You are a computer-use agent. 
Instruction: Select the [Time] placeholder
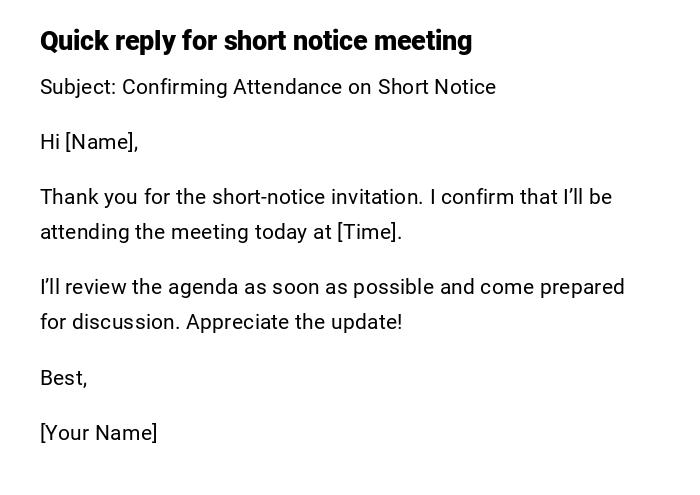coord(368,232)
